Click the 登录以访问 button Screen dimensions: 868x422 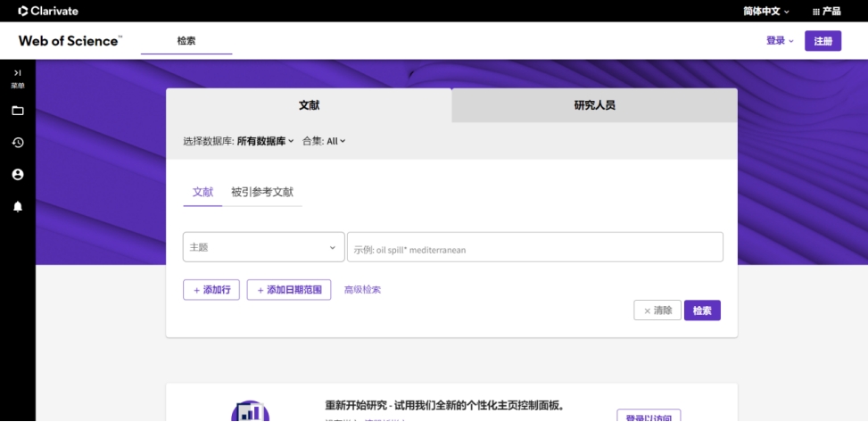[x=649, y=416]
